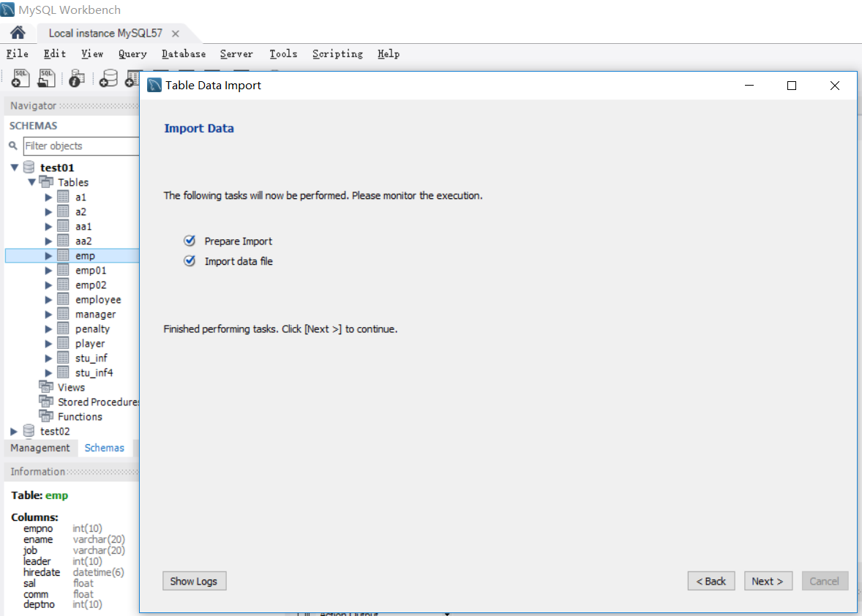This screenshot has width=862, height=616.
Task: Click the table icon next to a1
Action: (x=63, y=197)
